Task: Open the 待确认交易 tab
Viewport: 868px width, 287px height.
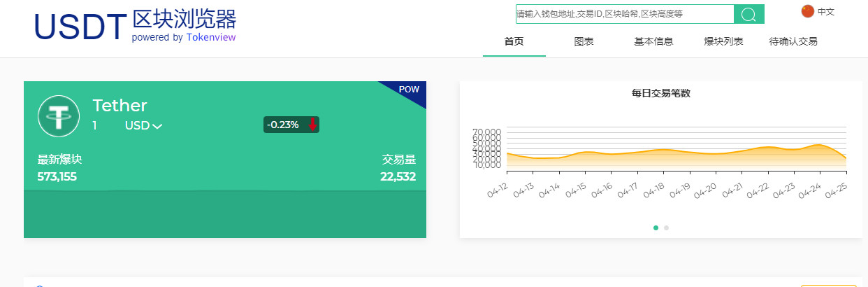Action: coord(793,41)
